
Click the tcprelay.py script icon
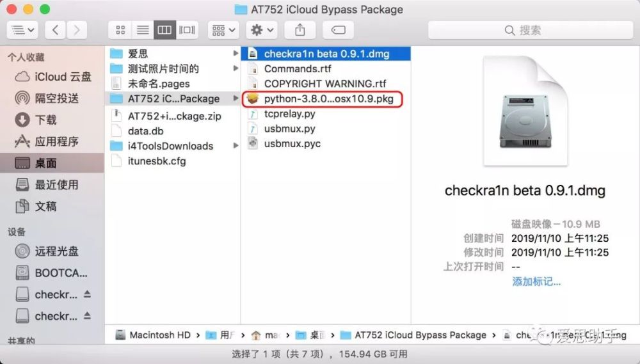[253, 114]
